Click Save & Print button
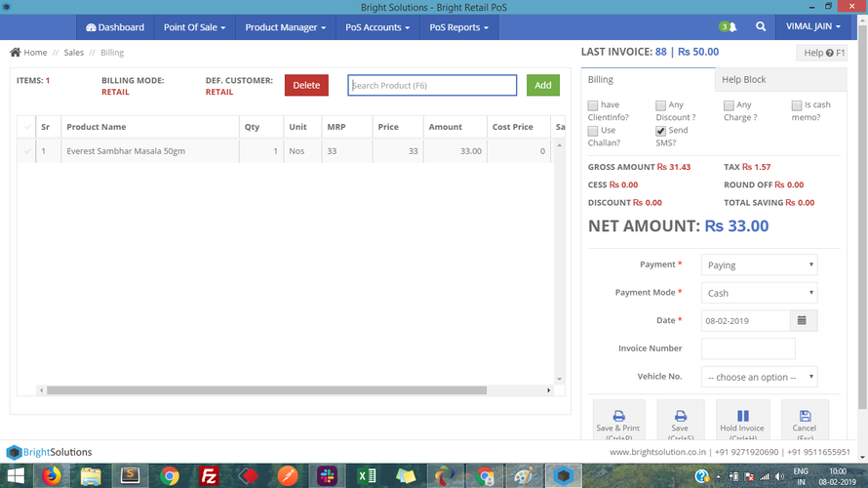 tap(618, 421)
